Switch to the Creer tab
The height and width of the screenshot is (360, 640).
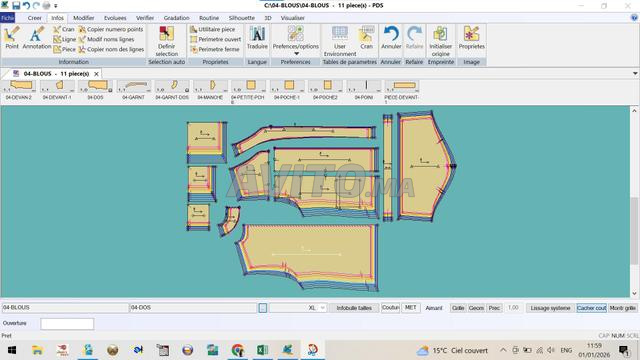(x=35, y=18)
